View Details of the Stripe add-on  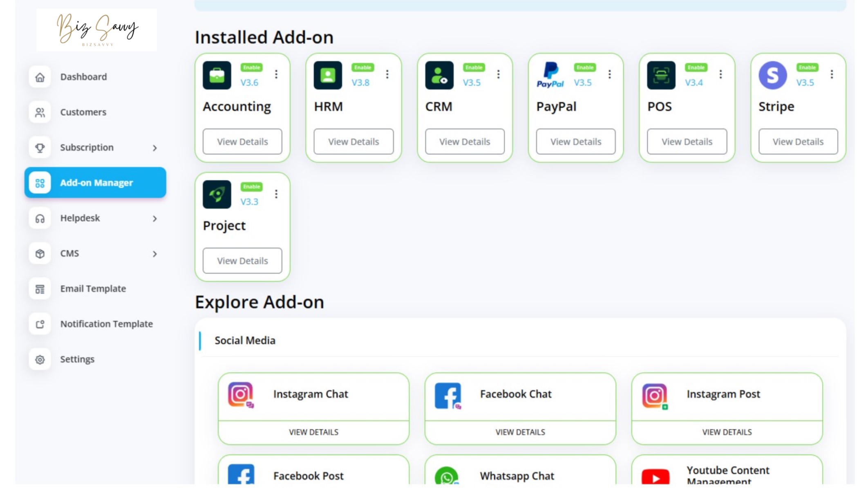798,142
